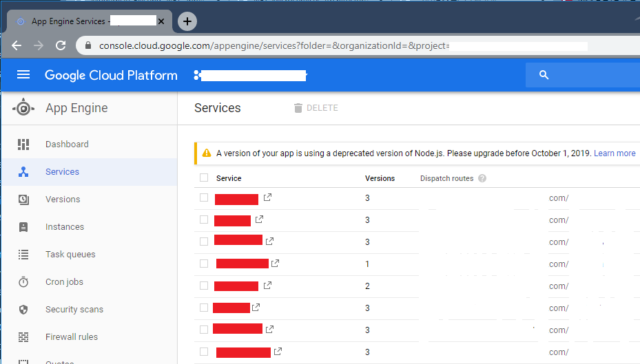Screen dimensions: 640x364
Task: Check the second service row checkbox
Action: pyautogui.click(x=204, y=220)
